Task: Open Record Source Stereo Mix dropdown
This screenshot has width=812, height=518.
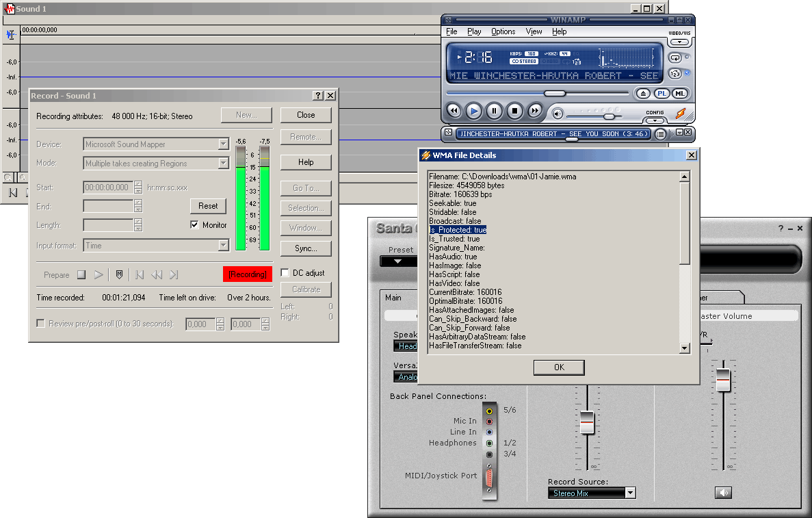Action: (x=630, y=493)
